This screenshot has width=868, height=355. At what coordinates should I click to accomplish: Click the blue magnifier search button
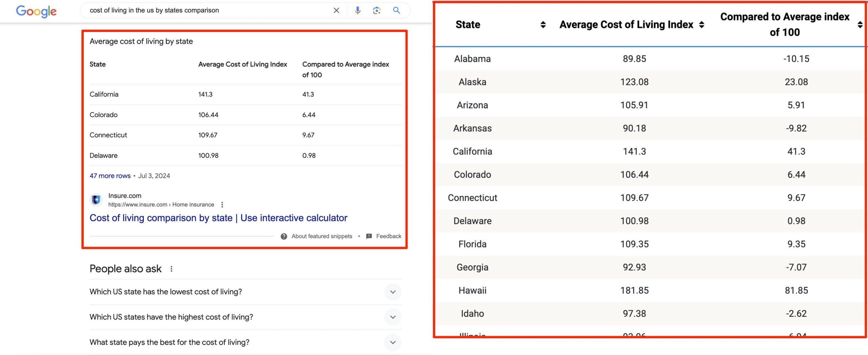396,10
